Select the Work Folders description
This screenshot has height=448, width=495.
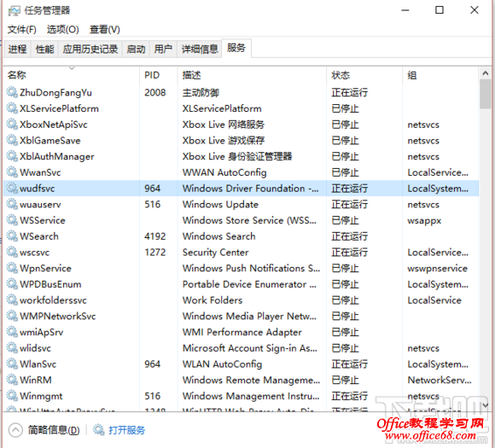(x=213, y=300)
